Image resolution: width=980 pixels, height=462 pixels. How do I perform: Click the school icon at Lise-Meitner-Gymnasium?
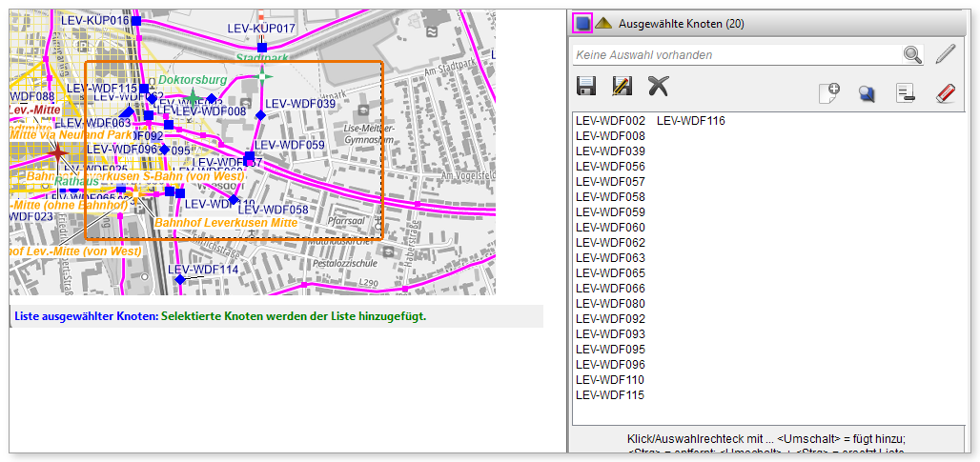click(363, 111)
